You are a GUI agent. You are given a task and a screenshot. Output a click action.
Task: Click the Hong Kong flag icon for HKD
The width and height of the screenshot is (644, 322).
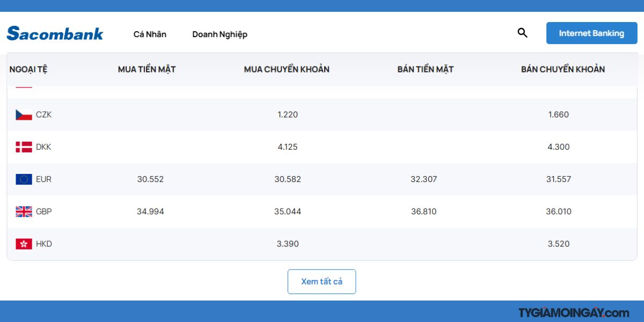[x=24, y=244]
